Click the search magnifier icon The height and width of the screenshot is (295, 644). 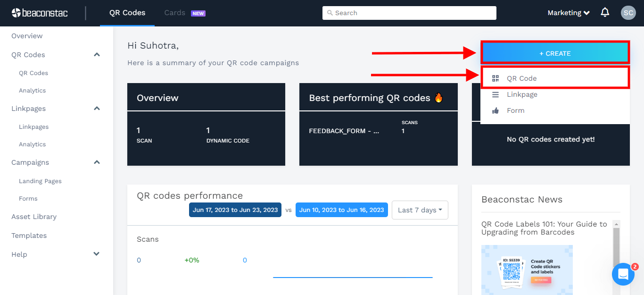click(x=330, y=13)
